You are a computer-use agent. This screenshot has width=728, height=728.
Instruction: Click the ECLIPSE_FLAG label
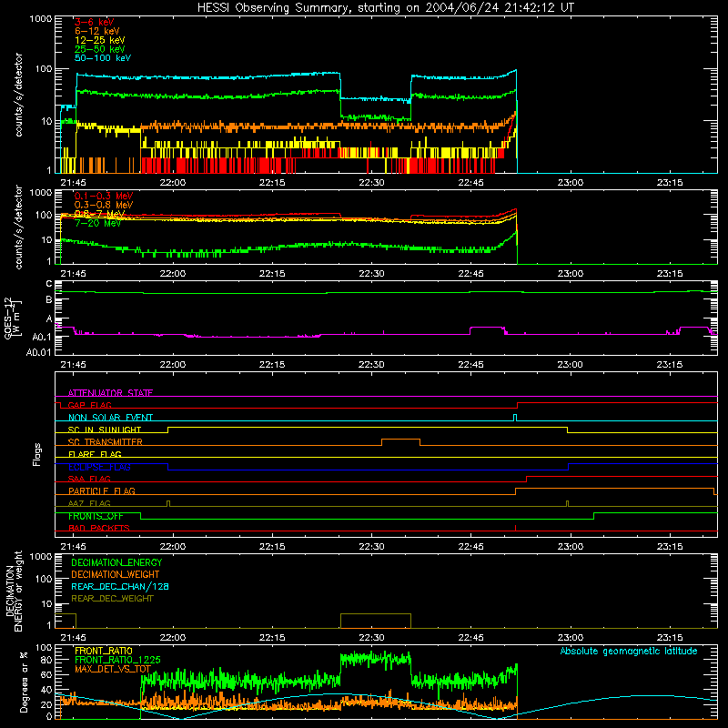coord(99,467)
